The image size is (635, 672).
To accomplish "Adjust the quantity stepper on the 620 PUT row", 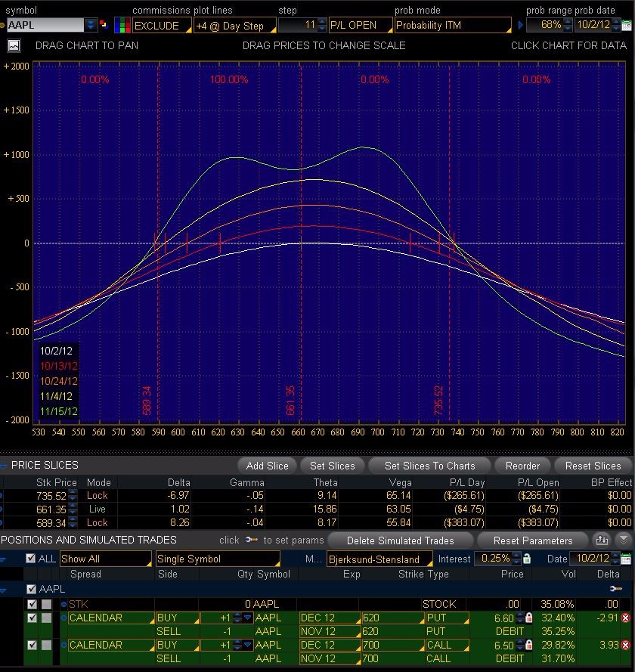I will (x=237, y=618).
